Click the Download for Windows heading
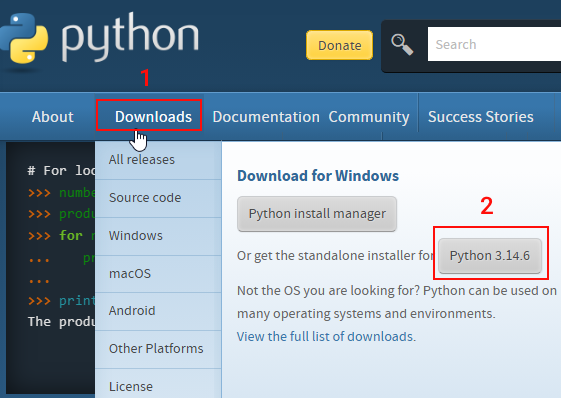The image size is (561, 398). [x=318, y=176]
